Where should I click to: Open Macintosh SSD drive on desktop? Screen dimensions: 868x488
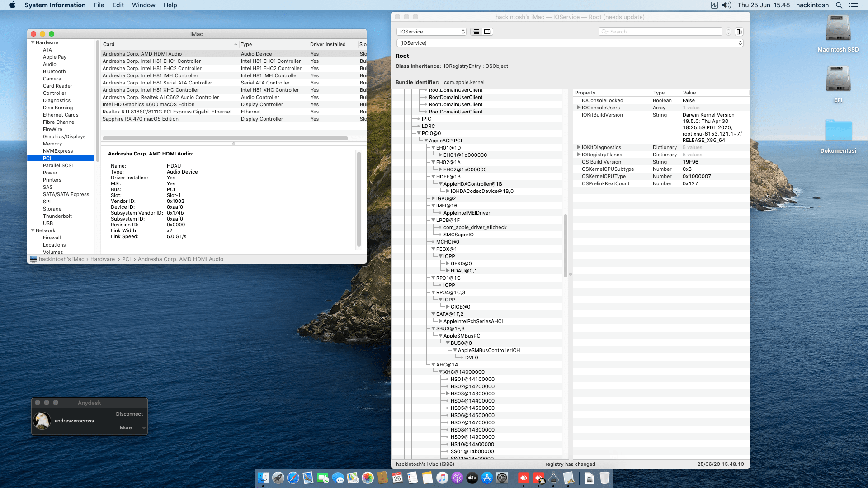[x=838, y=33]
